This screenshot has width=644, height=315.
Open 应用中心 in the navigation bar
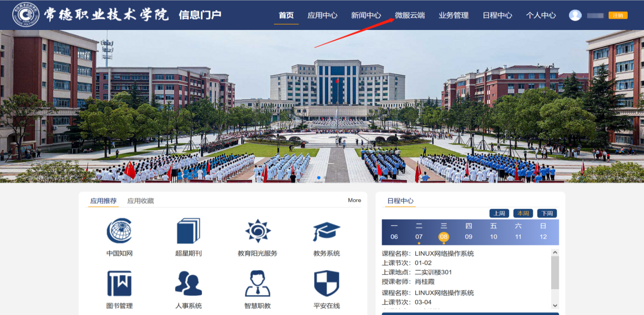click(x=322, y=15)
